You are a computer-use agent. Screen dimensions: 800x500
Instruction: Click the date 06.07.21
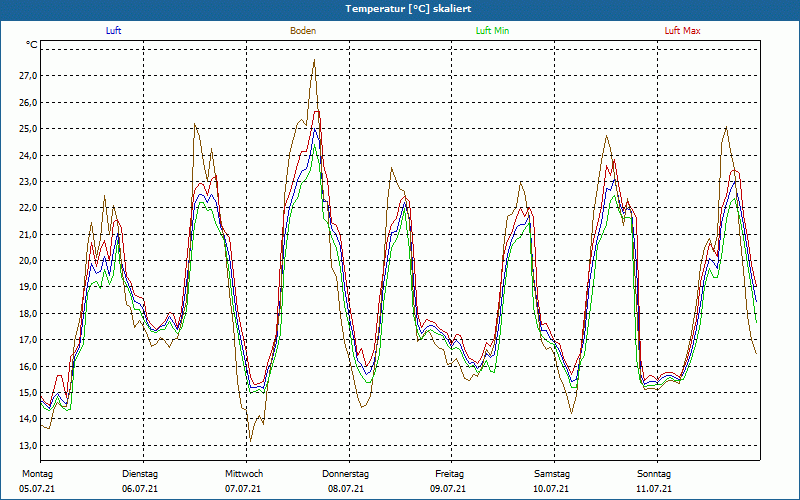click(x=140, y=489)
